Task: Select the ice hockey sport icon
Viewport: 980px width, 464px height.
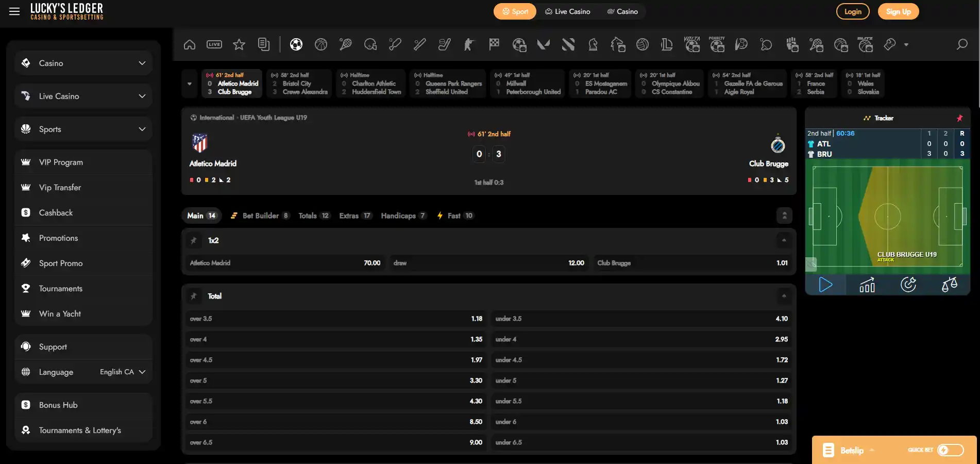Action: click(x=445, y=45)
